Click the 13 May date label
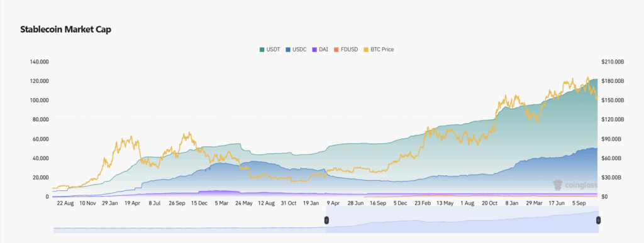The height and width of the screenshot is (243, 644). (445, 203)
